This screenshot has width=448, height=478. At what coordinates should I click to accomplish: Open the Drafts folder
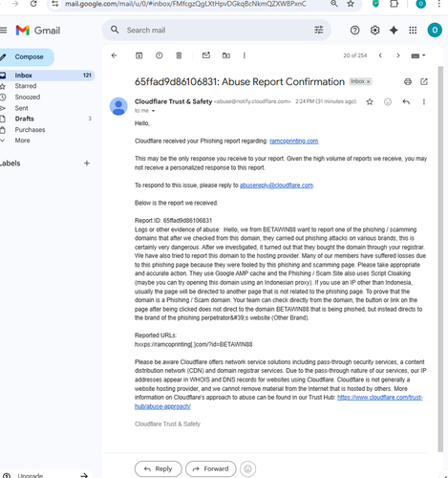coord(24,119)
